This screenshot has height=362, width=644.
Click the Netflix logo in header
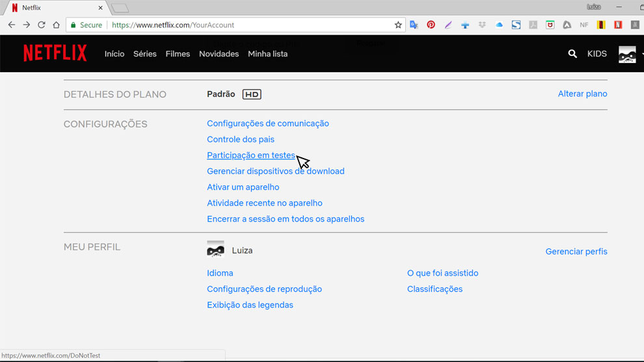(55, 53)
